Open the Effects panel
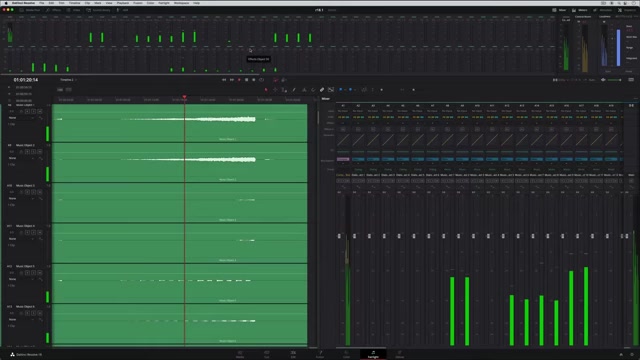 [53, 10]
